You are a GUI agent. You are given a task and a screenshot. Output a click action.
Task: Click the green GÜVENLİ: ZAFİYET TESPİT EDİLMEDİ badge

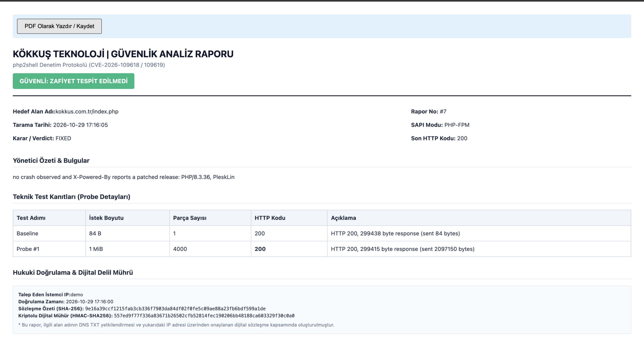73,81
